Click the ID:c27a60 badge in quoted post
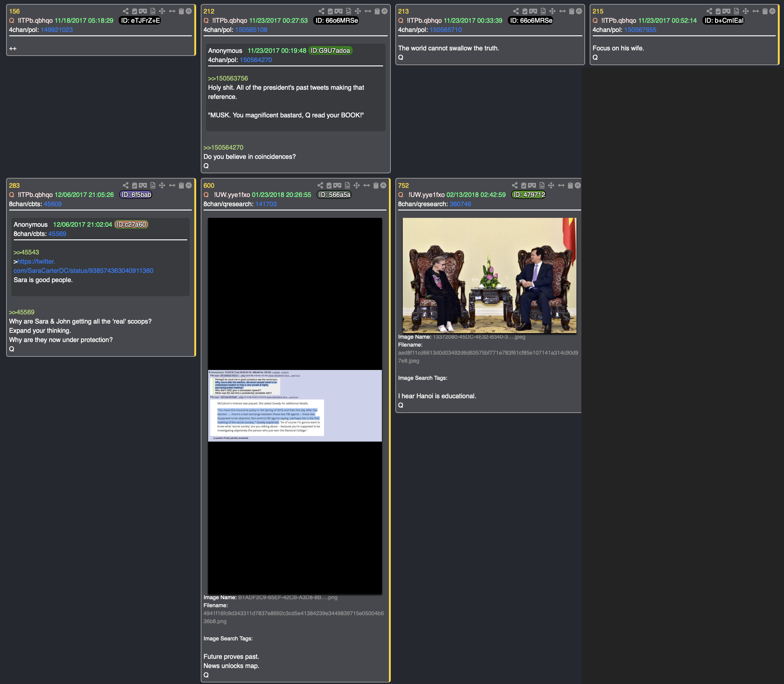The height and width of the screenshot is (684, 784). (x=131, y=224)
